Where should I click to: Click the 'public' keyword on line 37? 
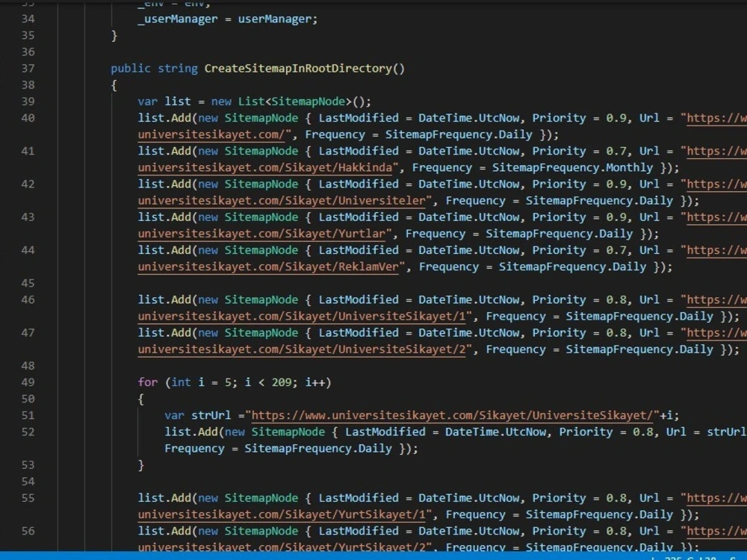131,69
